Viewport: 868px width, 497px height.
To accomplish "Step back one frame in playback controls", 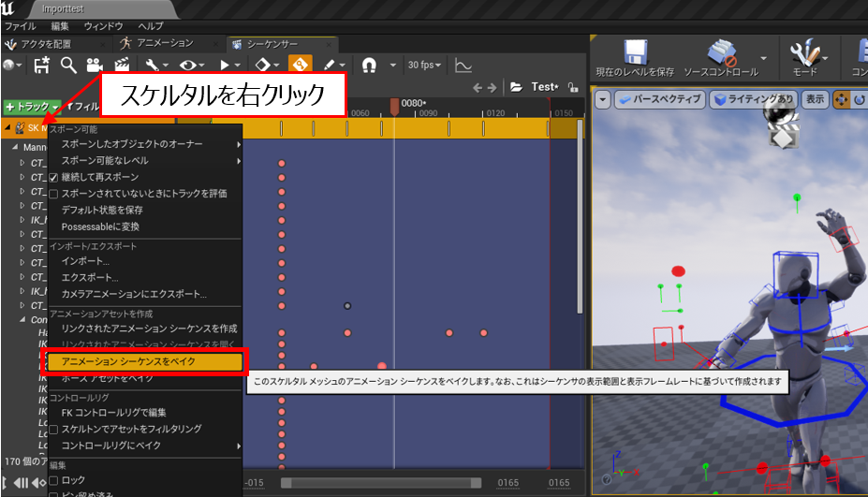I will coord(21,483).
